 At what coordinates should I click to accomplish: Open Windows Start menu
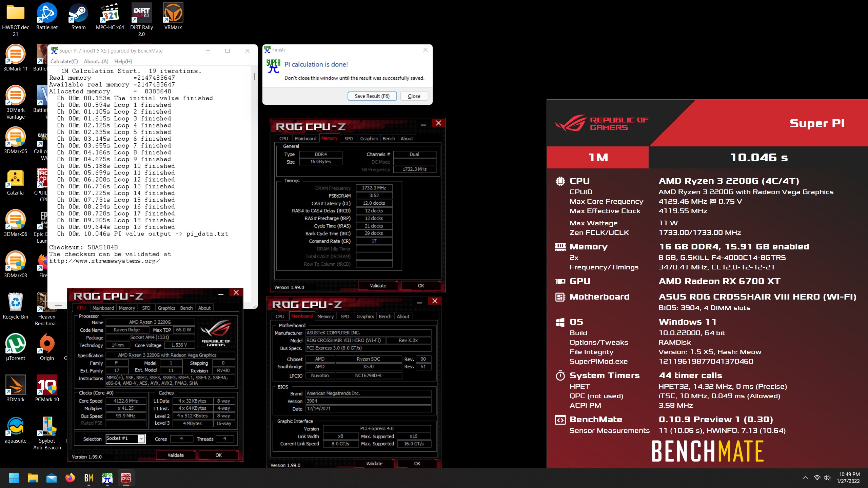(14, 478)
